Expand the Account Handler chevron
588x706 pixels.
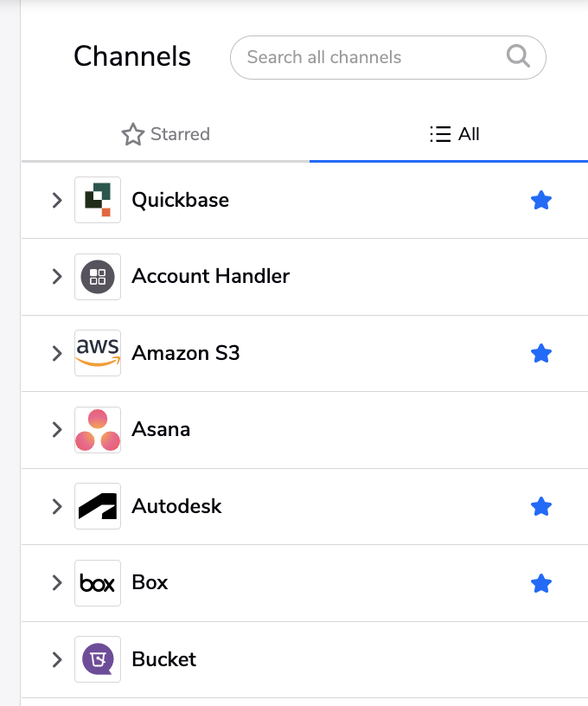[x=57, y=277]
